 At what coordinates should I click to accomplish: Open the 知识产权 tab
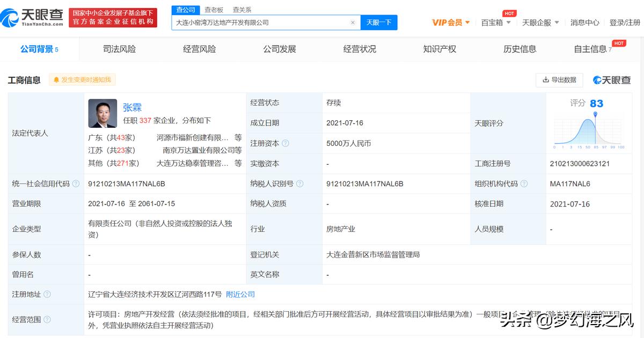440,49
